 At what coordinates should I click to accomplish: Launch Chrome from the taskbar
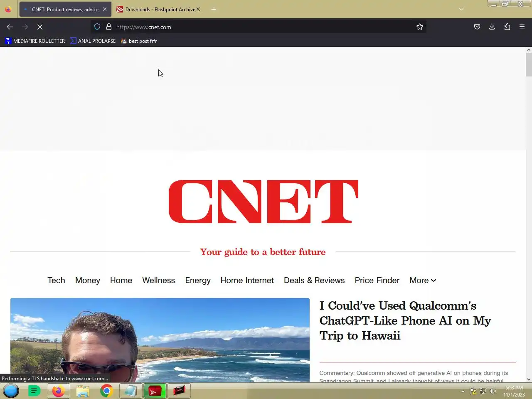[107, 391]
